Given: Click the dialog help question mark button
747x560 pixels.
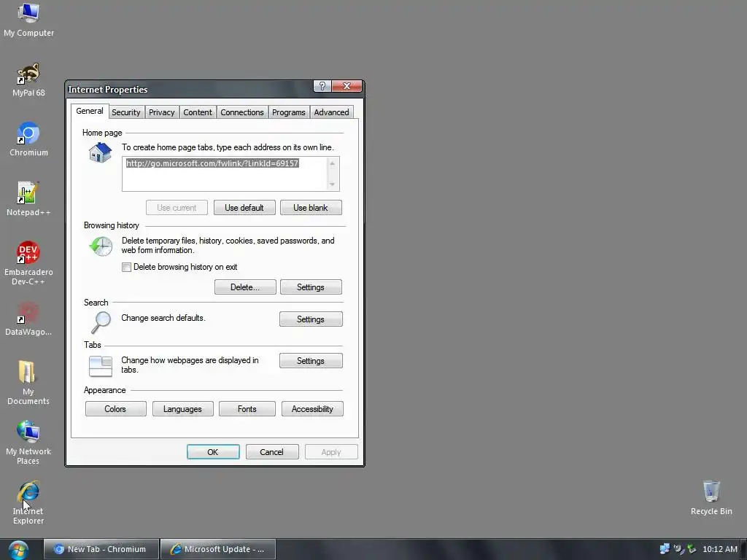Looking at the screenshot, I should click(x=322, y=86).
